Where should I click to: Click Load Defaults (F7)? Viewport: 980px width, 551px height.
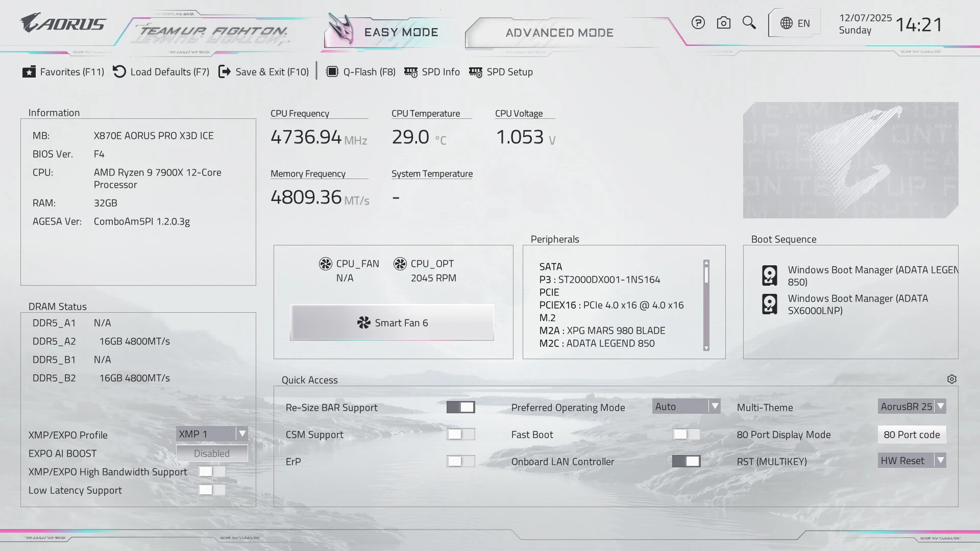[161, 72]
